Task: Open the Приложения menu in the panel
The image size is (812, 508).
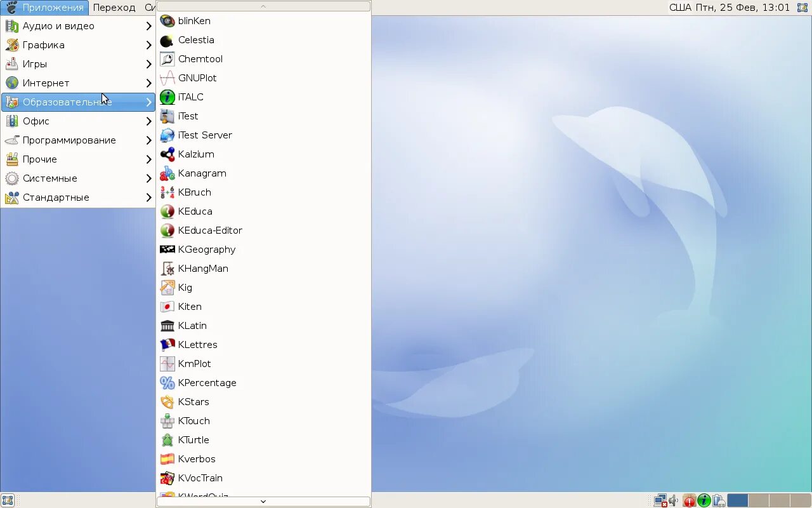Action: (x=44, y=8)
